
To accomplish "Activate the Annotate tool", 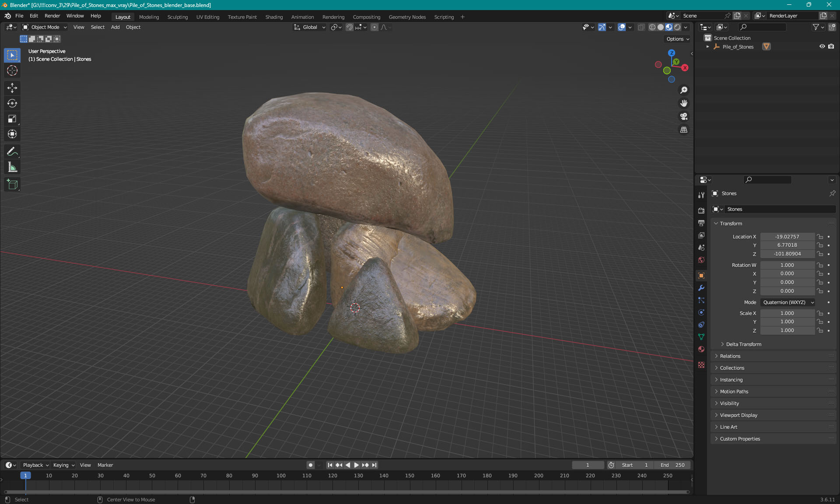I will [12, 152].
